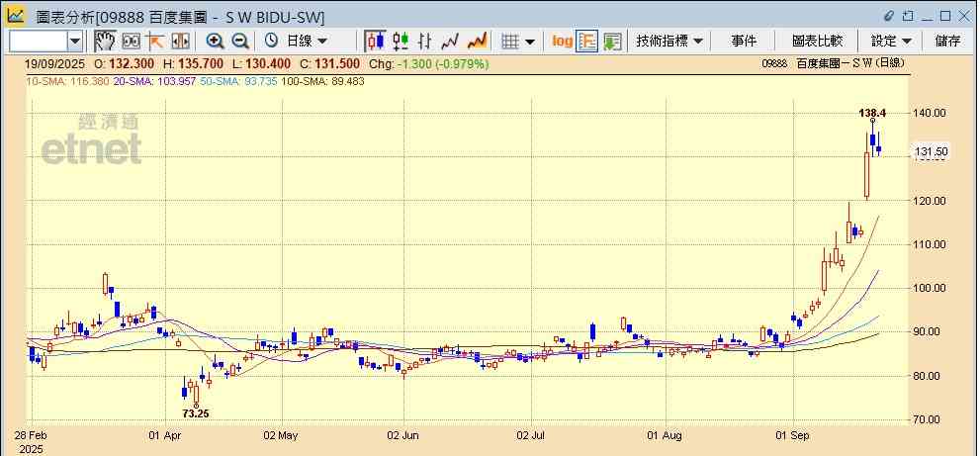
Task: Click the chart analysis window title icon
Action: [16, 15]
